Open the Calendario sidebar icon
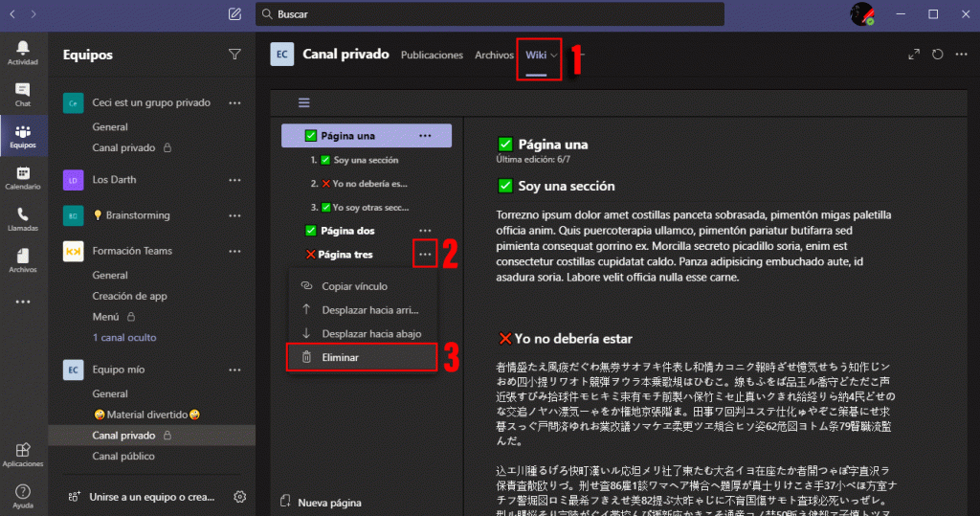 tap(23, 178)
